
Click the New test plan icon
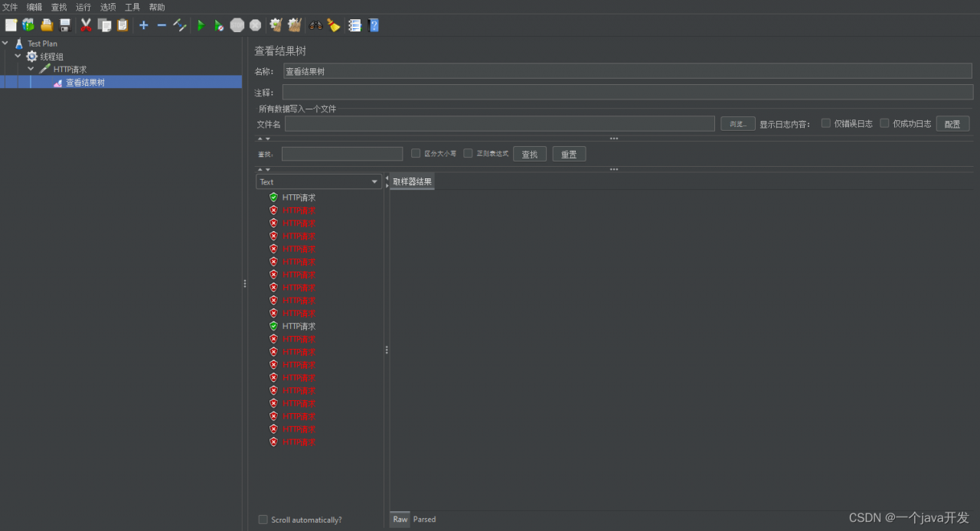(x=11, y=25)
